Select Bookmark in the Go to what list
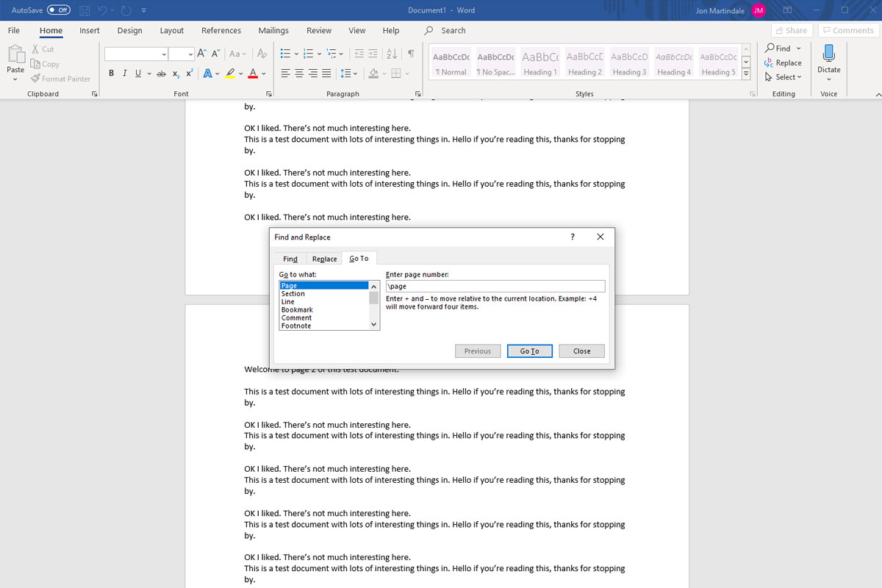Viewport: 882px width, 588px height. coord(296,309)
